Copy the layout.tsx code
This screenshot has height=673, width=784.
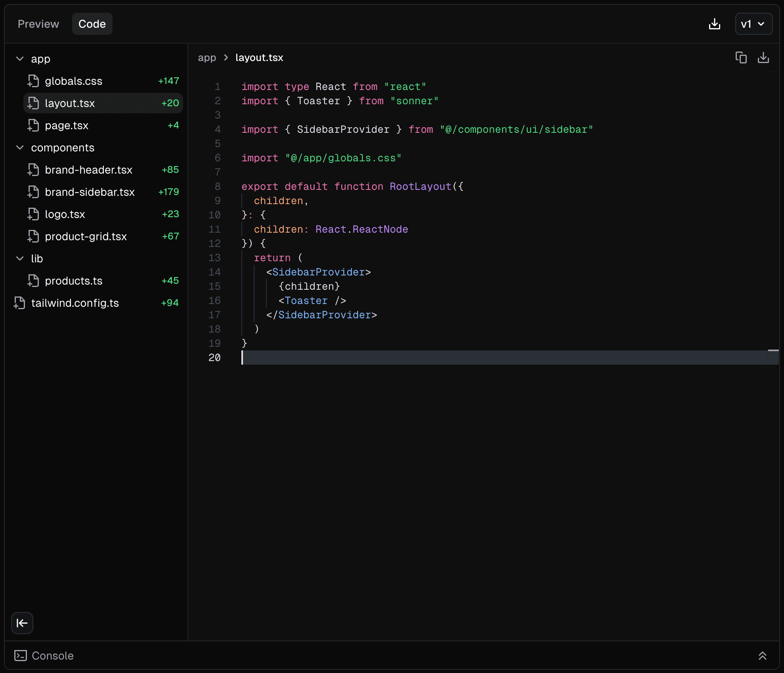click(x=741, y=57)
